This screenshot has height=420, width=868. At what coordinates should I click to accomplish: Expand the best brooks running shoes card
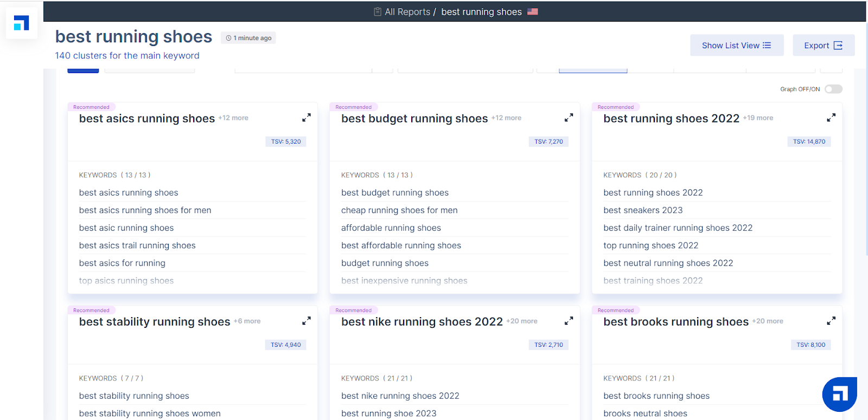(x=831, y=321)
